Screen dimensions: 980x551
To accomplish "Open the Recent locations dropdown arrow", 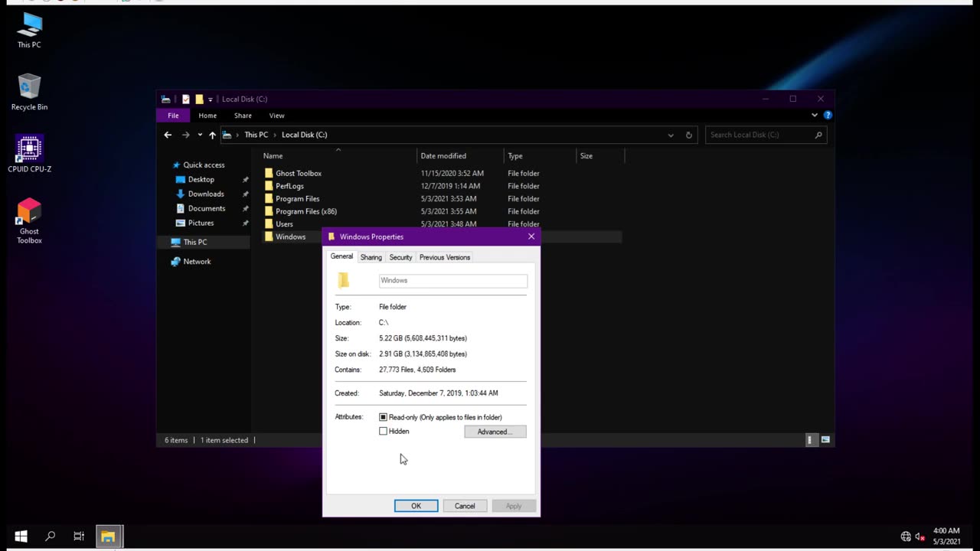I will pyautogui.click(x=199, y=135).
